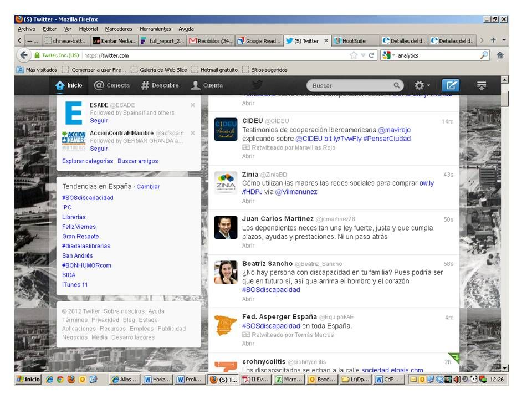Open the Historial menu
Image resolution: width=532 pixels, height=399 pixels.
pos(88,29)
